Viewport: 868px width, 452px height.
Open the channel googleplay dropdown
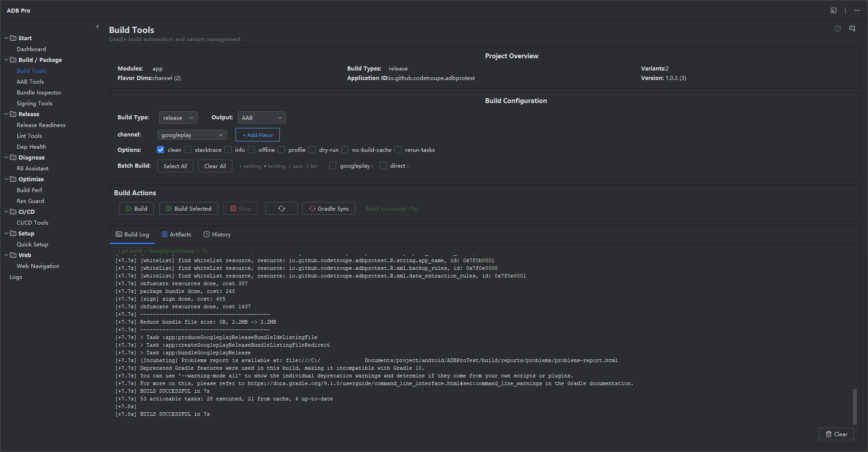[x=192, y=135]
